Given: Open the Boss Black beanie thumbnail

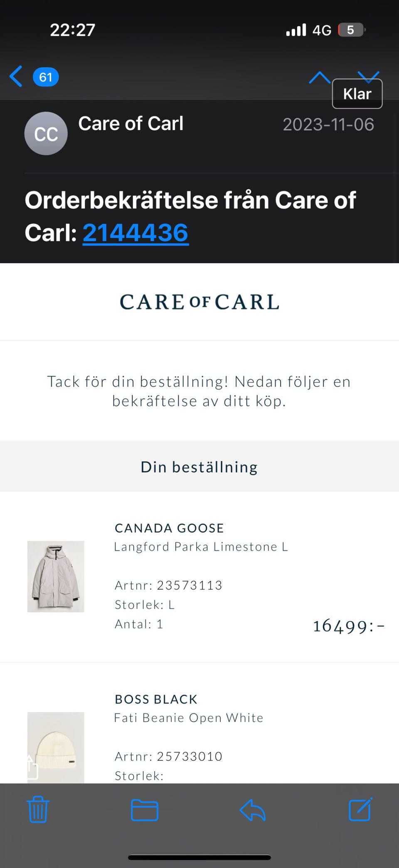Looking at the screenshot, I should point(56,747).
